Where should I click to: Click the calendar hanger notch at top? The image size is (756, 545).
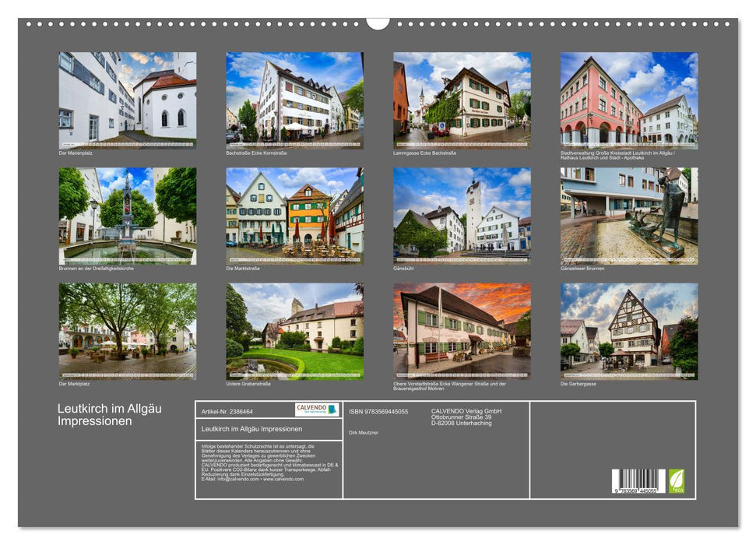pyautogui.click(x=378, y=23)
